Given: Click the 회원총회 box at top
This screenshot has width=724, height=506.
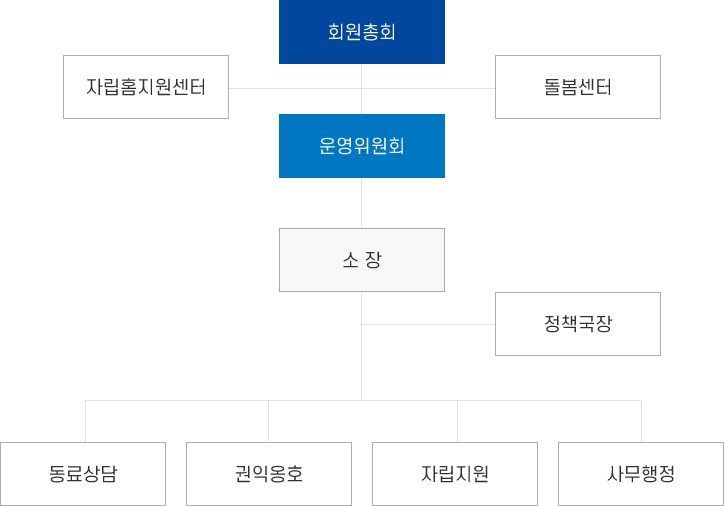Looking at the screenshot, I should click(361, 32).
